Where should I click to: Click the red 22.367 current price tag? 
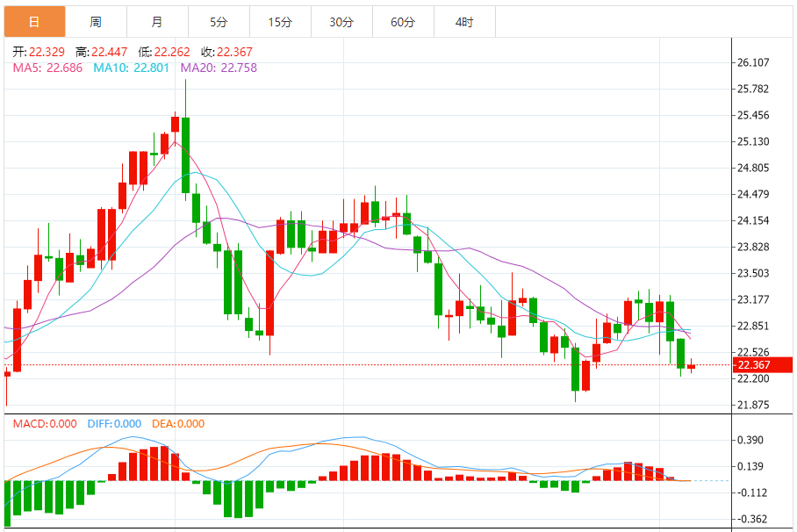(x=763, y=365)
